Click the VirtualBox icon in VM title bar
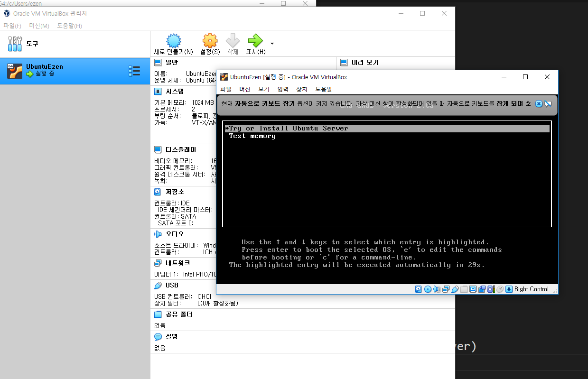The width and height of the screenshot is (588, 379). (224, 77)
